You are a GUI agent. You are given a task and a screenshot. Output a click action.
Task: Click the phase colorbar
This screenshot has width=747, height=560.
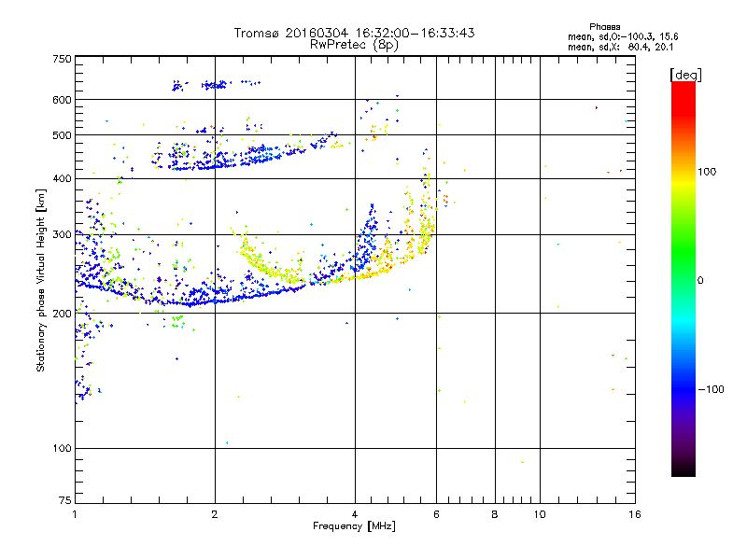point(684,278)
